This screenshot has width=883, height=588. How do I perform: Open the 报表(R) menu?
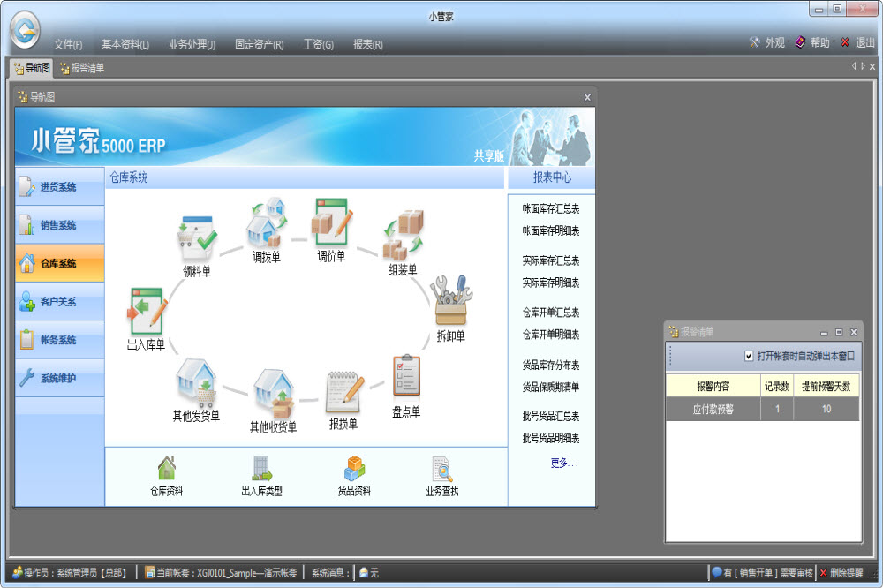(x=367, y=44)
